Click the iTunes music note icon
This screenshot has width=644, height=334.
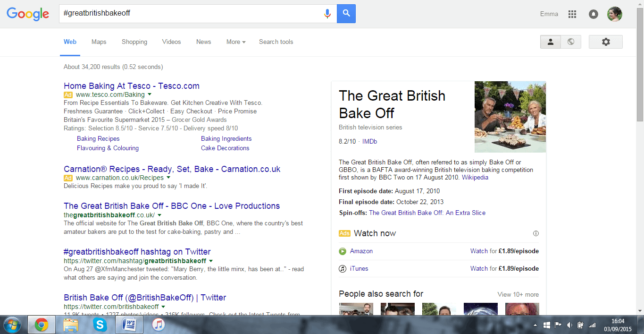point(343,269)
